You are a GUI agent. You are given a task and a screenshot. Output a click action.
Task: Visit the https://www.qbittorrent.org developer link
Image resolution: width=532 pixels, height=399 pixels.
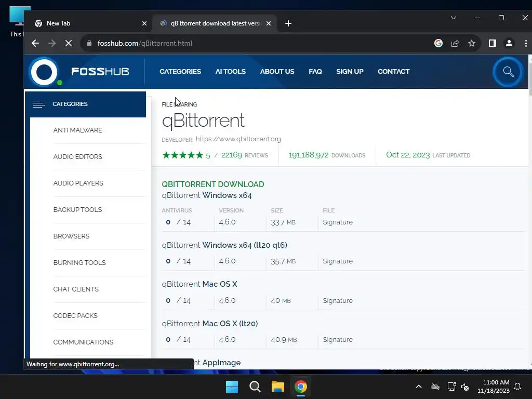coord(238,139)
